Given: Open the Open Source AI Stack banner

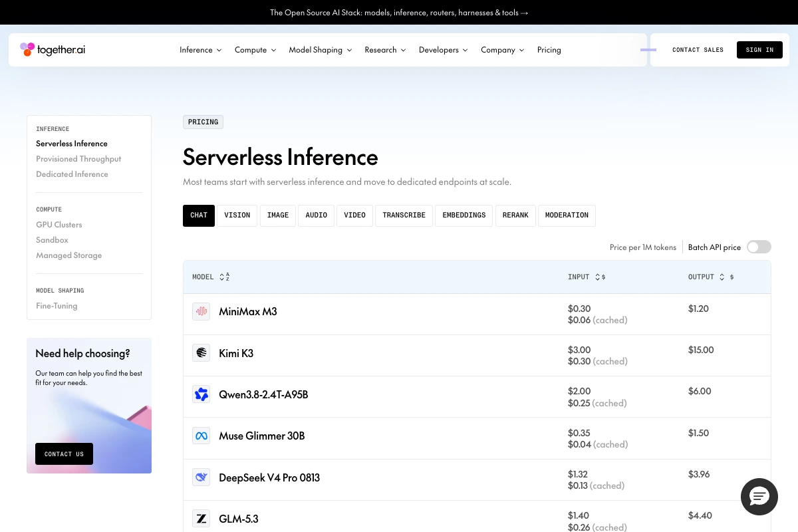Looking at the screenshot, I should (399, 13).
